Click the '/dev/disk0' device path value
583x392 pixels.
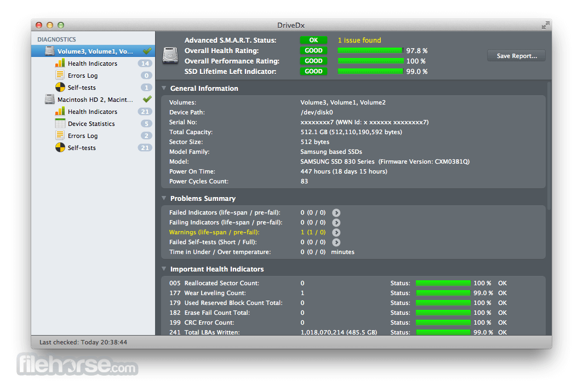(316, 112)
